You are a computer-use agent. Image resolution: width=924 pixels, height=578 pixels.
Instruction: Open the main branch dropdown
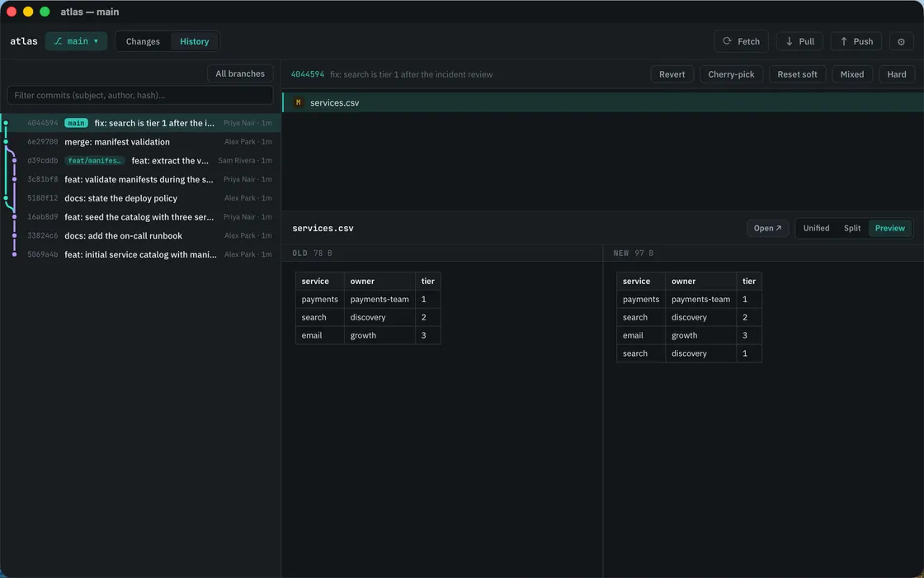click(76, 41)
